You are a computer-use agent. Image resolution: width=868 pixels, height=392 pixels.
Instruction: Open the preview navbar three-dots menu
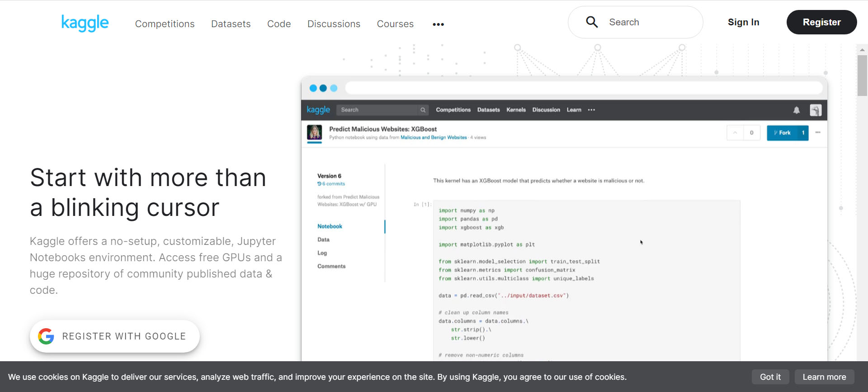click(x=591, y=110)
